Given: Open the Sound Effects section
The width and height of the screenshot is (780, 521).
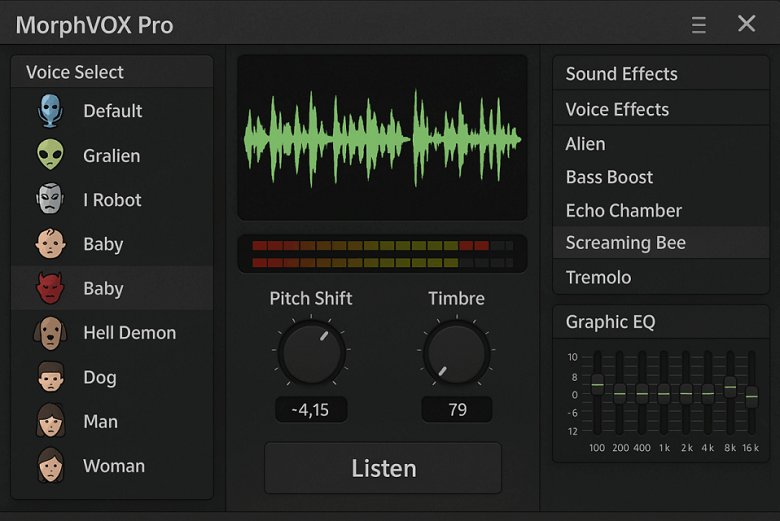Looking at the screenshot, I should pos(661,74).
